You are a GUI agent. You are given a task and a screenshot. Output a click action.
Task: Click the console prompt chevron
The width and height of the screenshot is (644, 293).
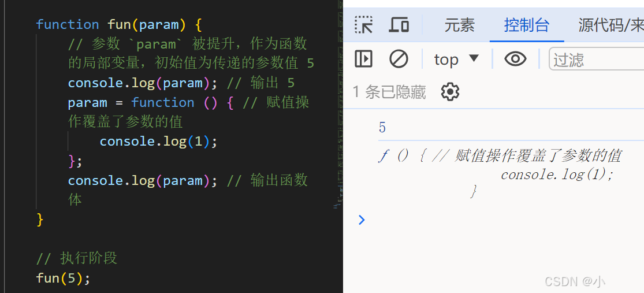[x=362, y=220]
